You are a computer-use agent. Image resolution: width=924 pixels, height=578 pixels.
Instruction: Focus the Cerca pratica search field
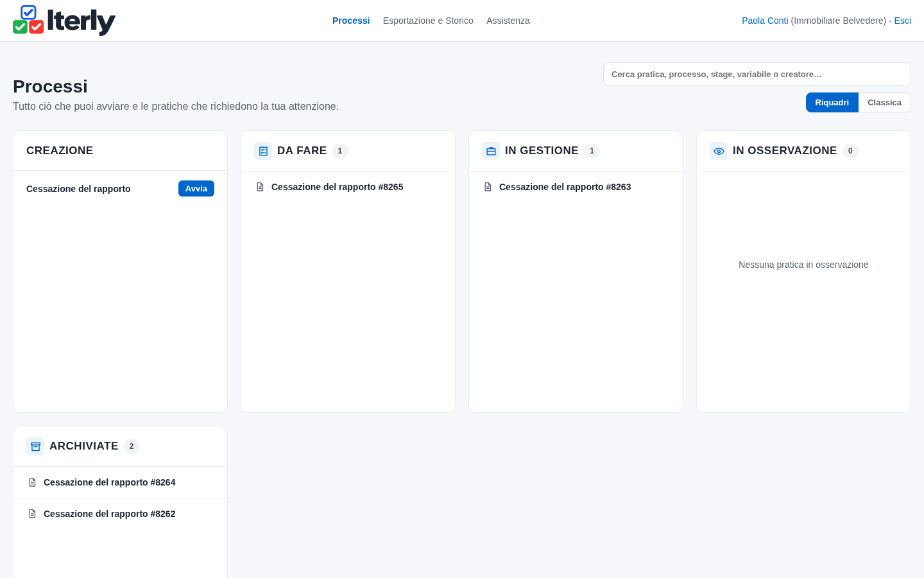[x=757, y=74]
